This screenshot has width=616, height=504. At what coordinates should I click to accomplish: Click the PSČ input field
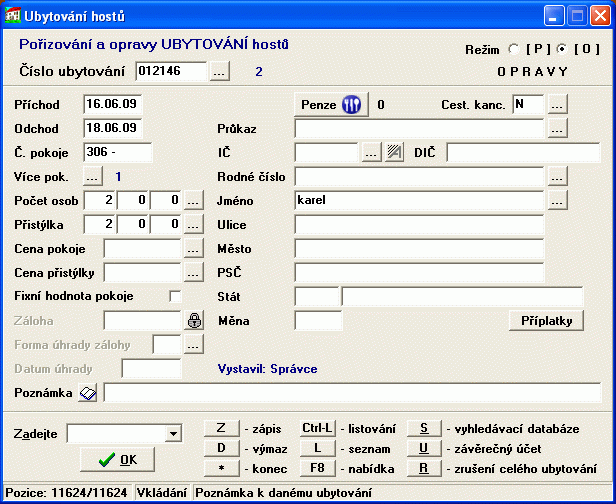click(x=419, y=272)
